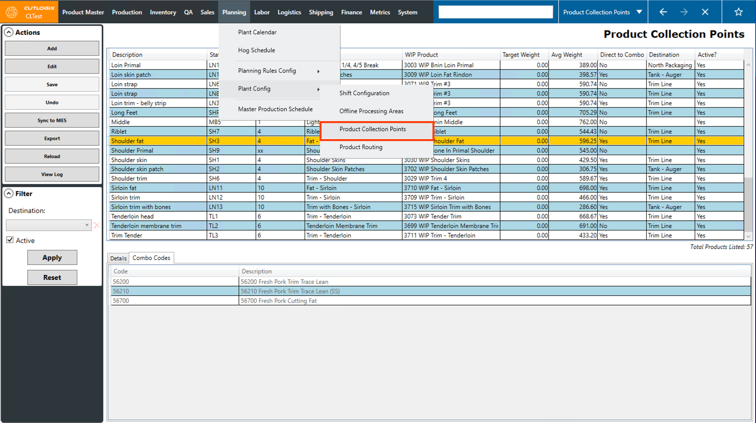Screen dimensions: 756x423
Task: Click the Cutlogix logo in the top-left
Action: click(30, 12)
